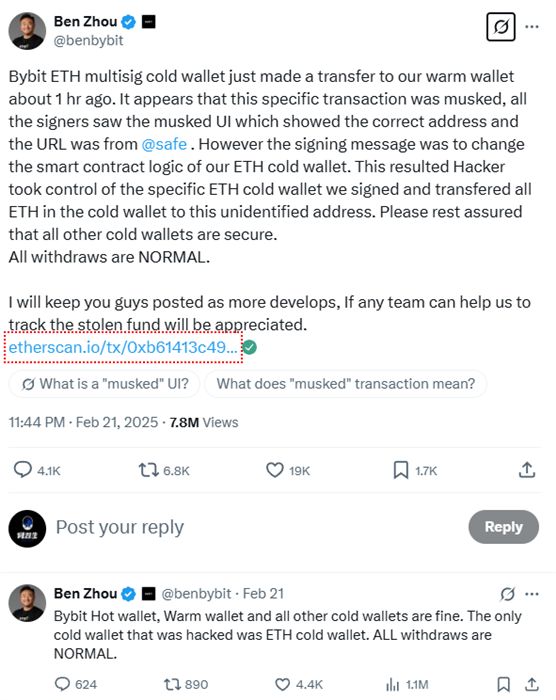The image size is (556, 700).
Task: View analytics icon showing 1.1M views
Action: click(392, 684)
